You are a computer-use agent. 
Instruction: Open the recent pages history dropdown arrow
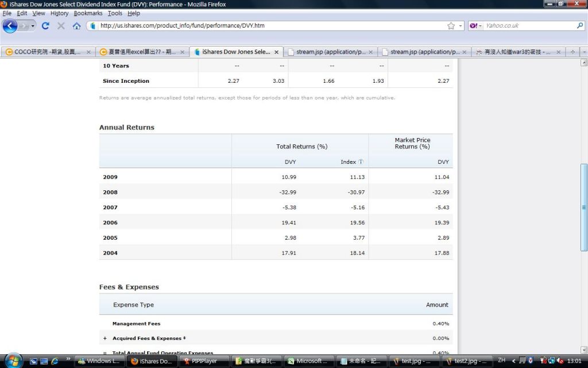[33, 26]
